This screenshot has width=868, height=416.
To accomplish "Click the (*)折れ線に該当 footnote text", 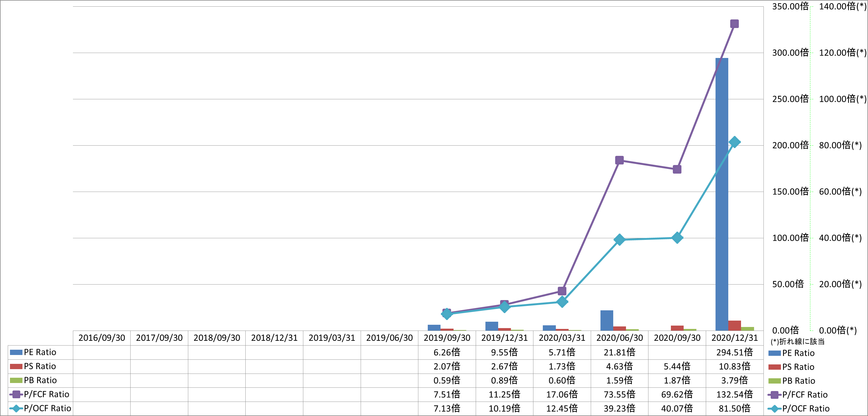I will pos(798,342).
